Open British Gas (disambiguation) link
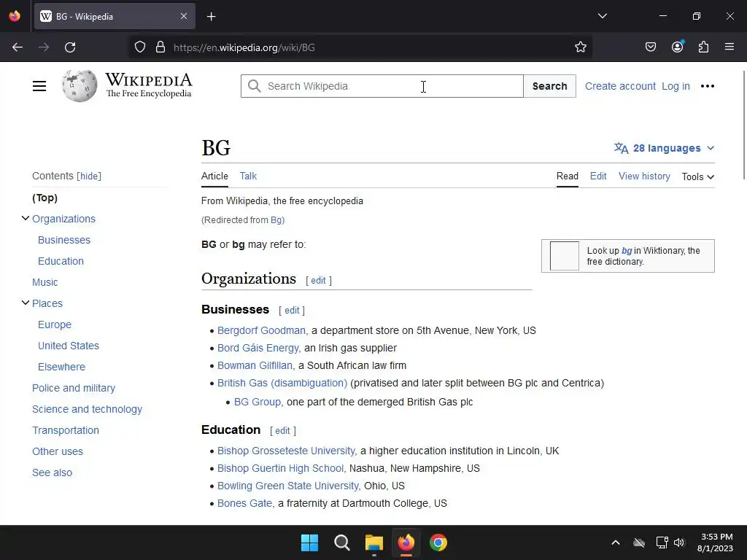The image size is (747, 560). [282, 383]
